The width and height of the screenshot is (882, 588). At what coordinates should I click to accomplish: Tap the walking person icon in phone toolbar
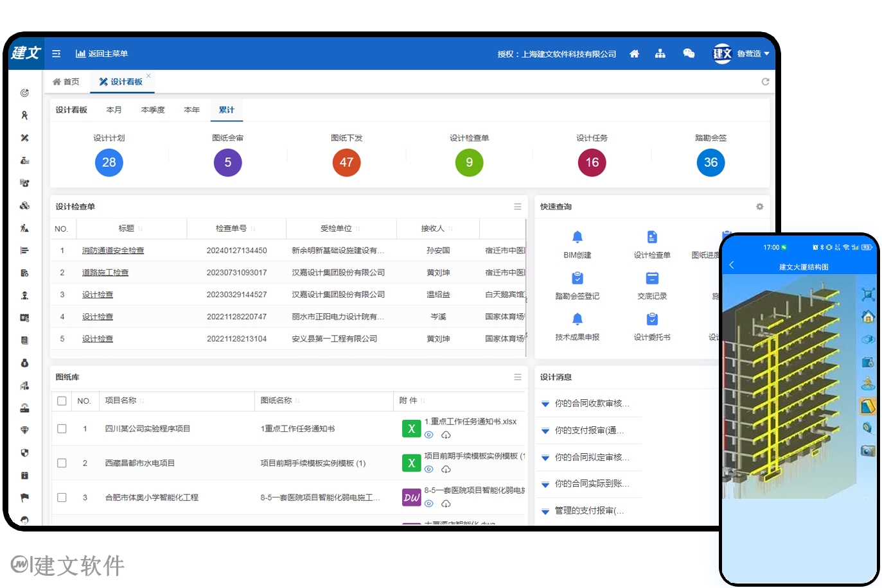click(x=868, y=383)
